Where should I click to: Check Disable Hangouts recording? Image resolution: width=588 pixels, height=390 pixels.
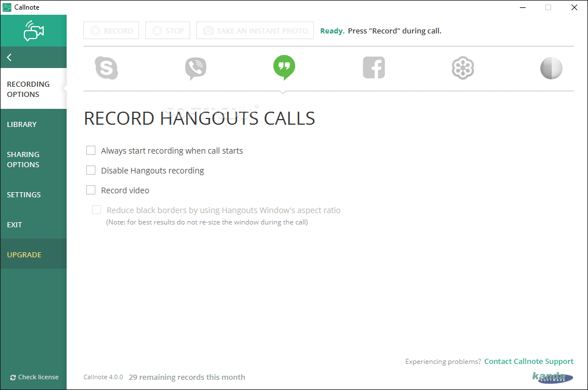tap(91, 170)
